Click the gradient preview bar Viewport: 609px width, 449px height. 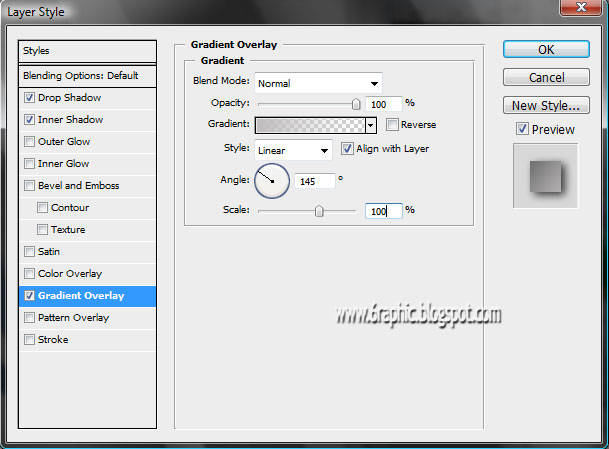(310, 125)
